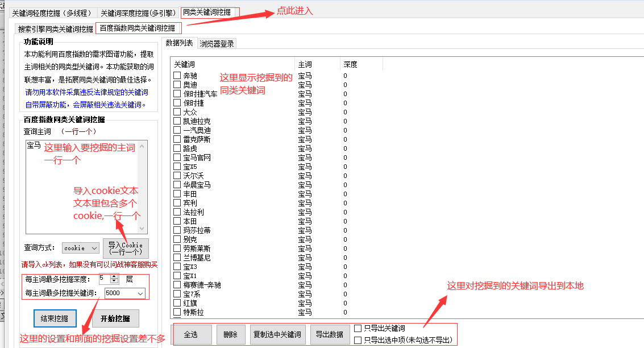
Task: Expand the 每主词最多挖掘关键词 5000 dropdown
Action: pos(124,293)
